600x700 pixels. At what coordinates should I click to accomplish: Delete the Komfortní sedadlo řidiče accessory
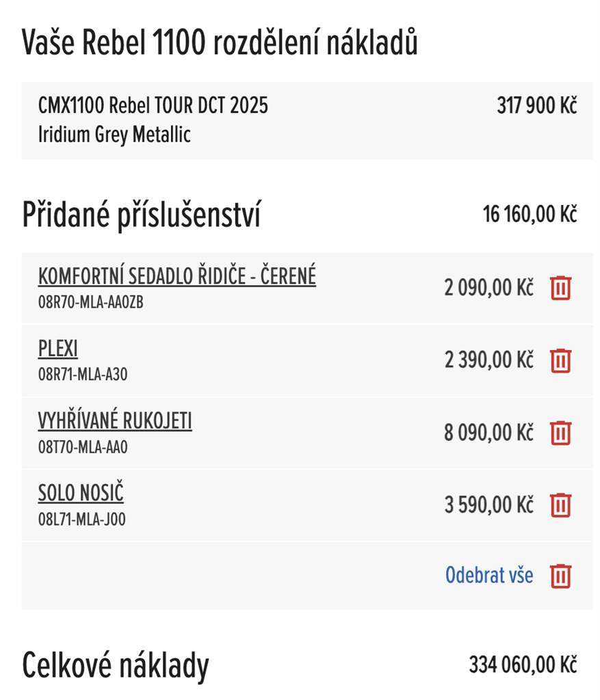click(x=560, y=288)
